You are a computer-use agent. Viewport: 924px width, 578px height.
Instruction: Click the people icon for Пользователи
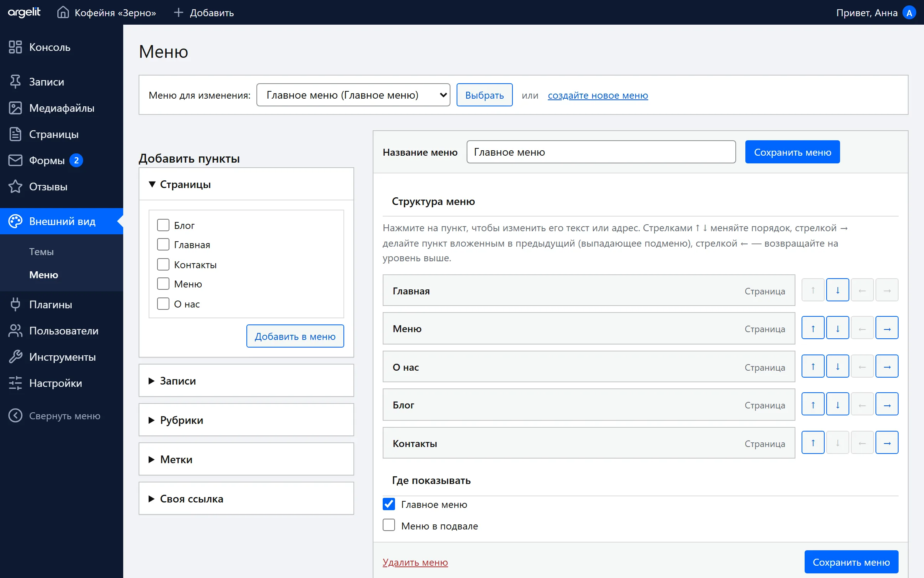point(15,331)
